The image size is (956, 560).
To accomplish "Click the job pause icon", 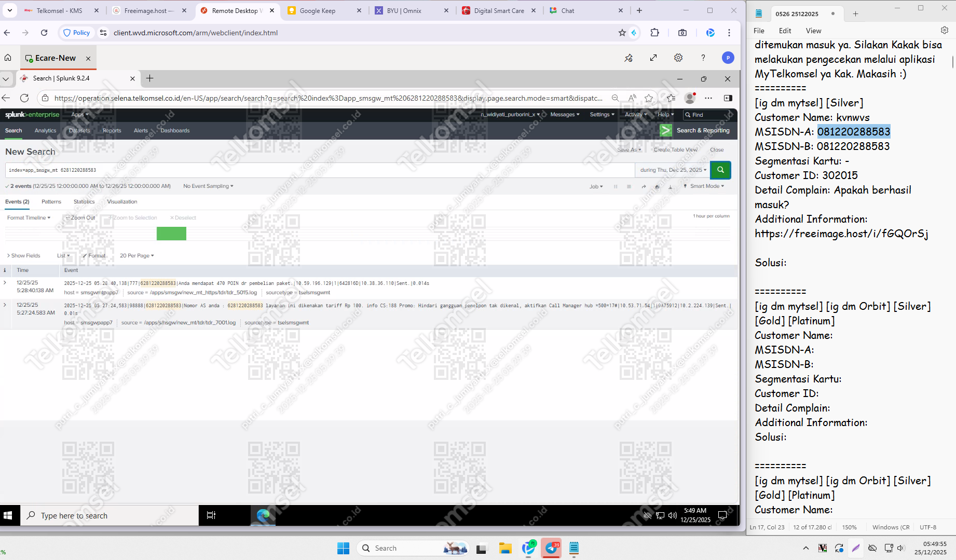I will click(616, 186).
